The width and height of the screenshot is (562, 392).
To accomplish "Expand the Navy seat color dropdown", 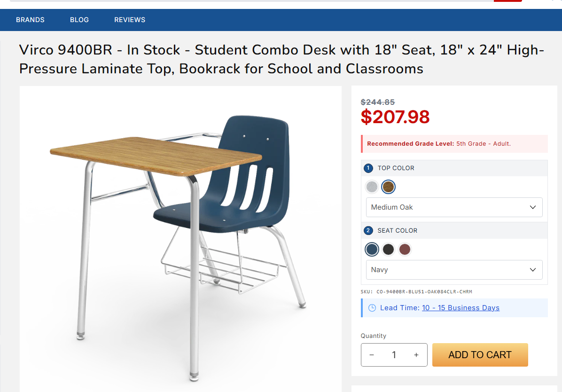I will [454, 270].
